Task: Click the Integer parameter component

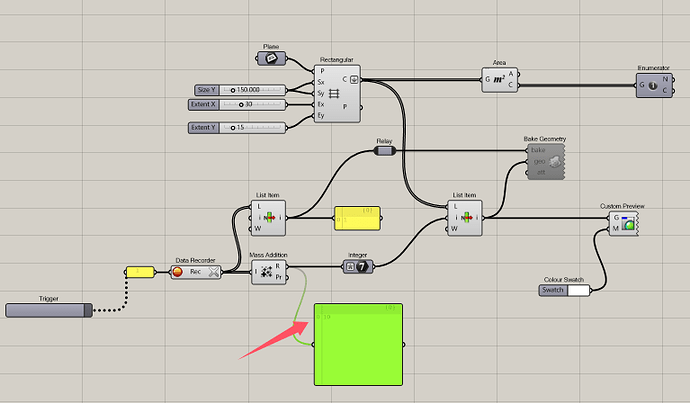Action: click(x=358, y=266)
